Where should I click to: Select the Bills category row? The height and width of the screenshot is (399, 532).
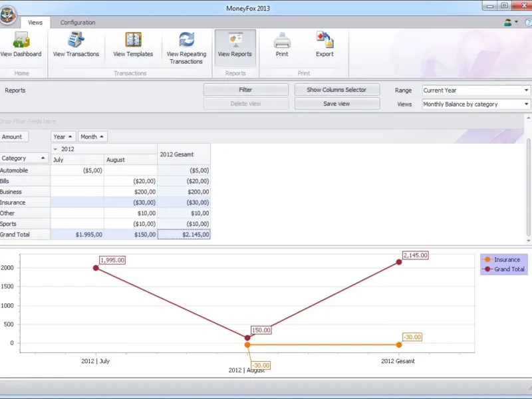(x=25, y=181)
